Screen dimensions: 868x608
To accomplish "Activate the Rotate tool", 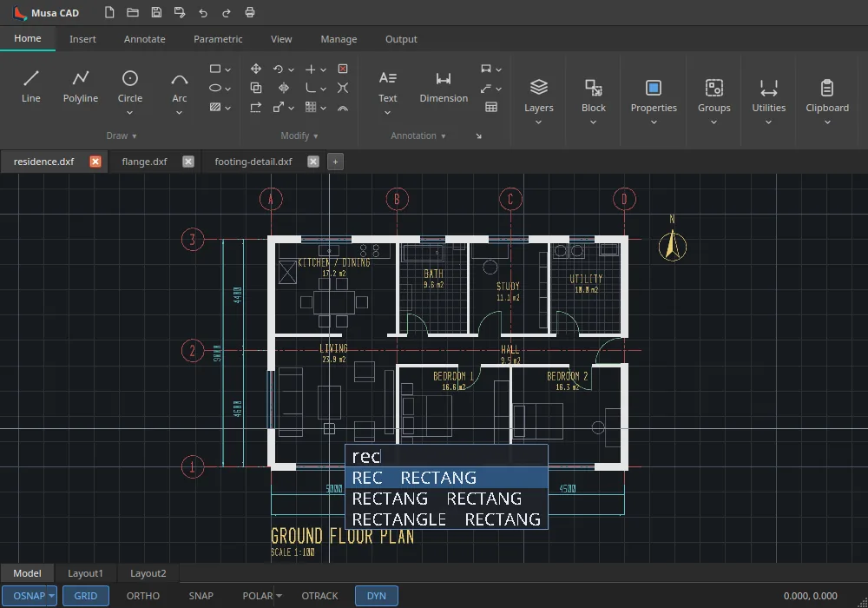I will [278, 69].
